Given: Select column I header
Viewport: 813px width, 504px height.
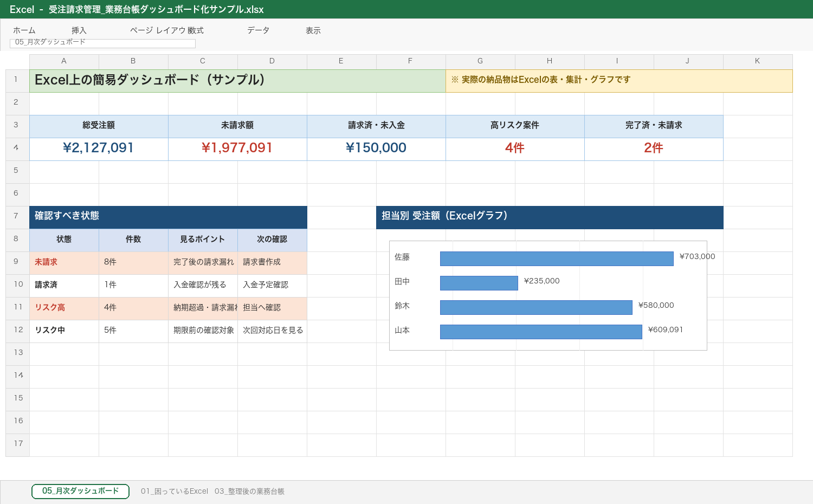Looking at the screenshot, I should (619, 61).
